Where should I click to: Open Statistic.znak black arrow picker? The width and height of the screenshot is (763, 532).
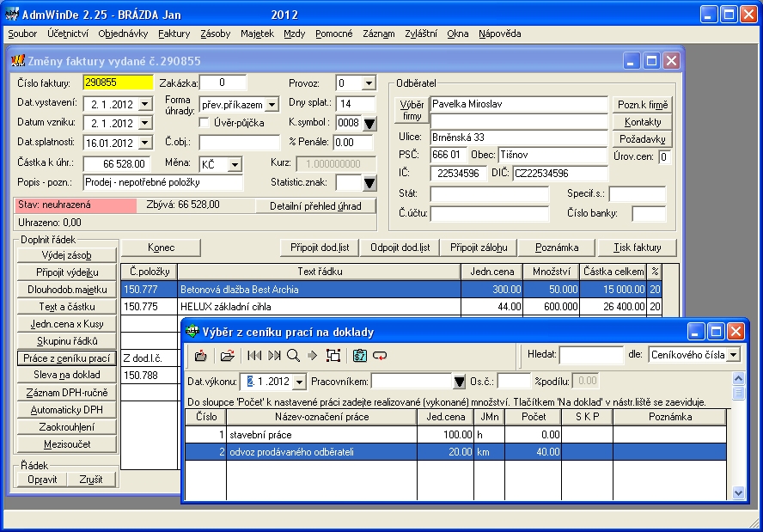click(369, 184)
